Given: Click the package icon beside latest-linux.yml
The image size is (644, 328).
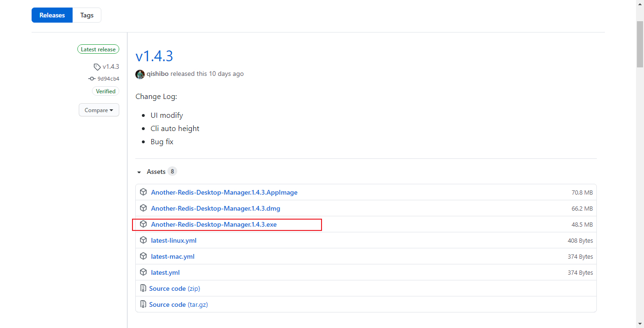Looking at the screenshot, I should pos(143,240).
